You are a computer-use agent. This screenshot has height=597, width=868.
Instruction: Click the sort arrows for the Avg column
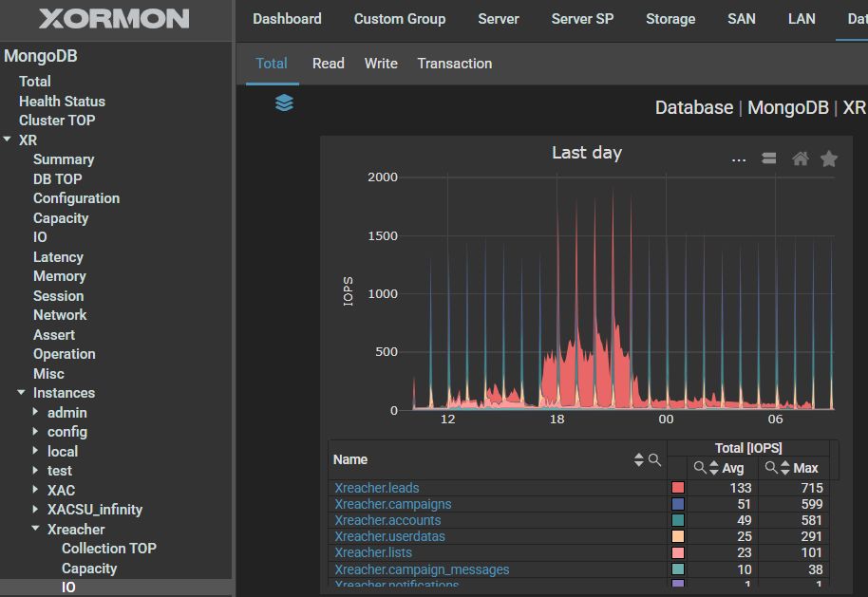coord(714,468)
